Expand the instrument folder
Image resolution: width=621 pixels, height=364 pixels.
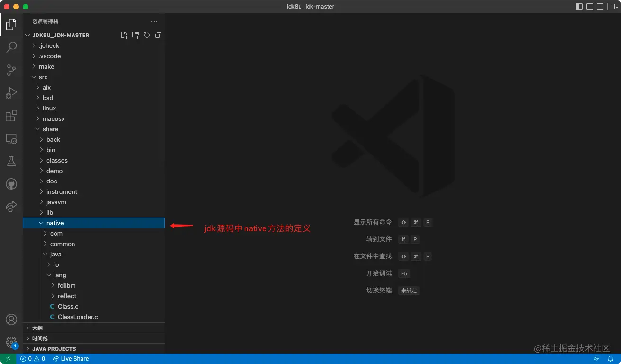pyautogui.click(x=94, y=191)
